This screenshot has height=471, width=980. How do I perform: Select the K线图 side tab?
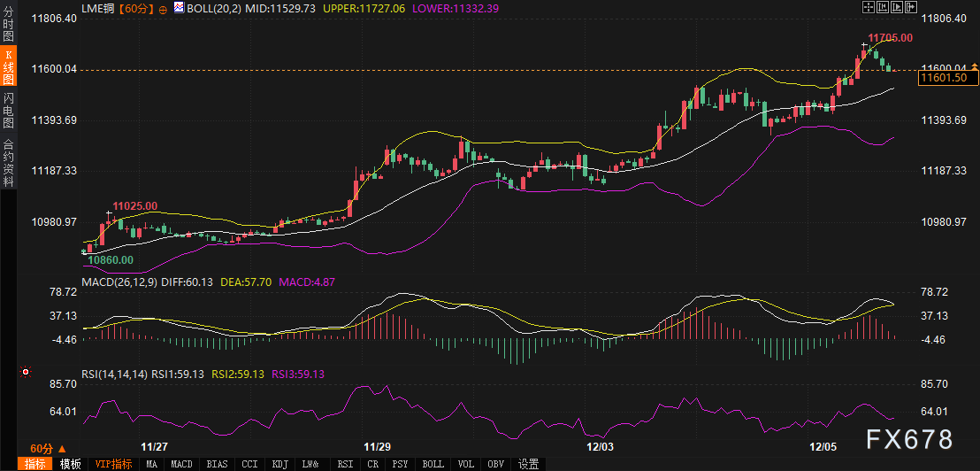tap(9, 67)
